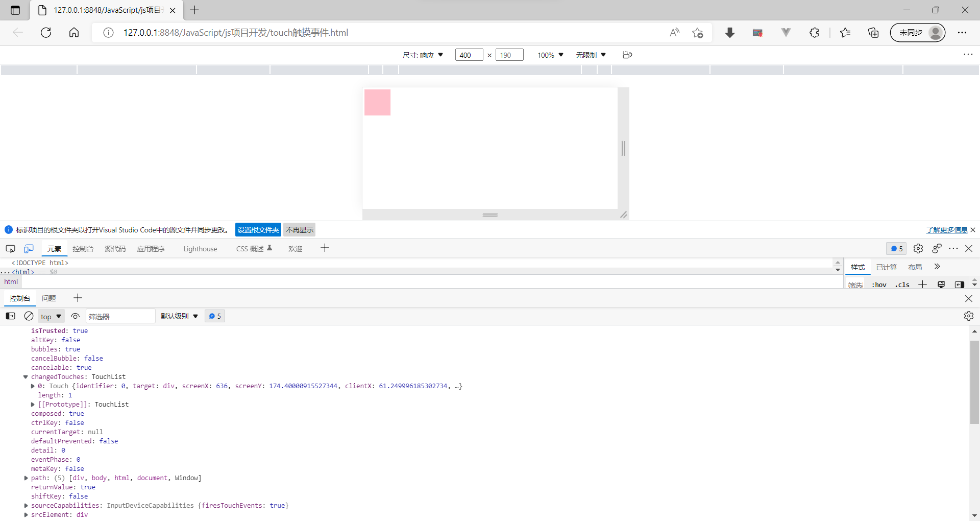Open the top frame context dropdown
980x521 pixels.
tap(51, 316)
